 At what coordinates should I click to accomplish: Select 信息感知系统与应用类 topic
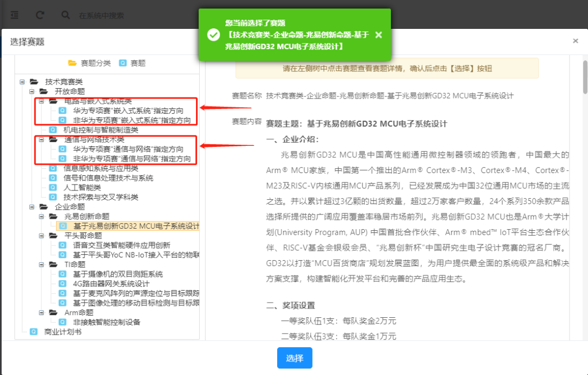101,168
